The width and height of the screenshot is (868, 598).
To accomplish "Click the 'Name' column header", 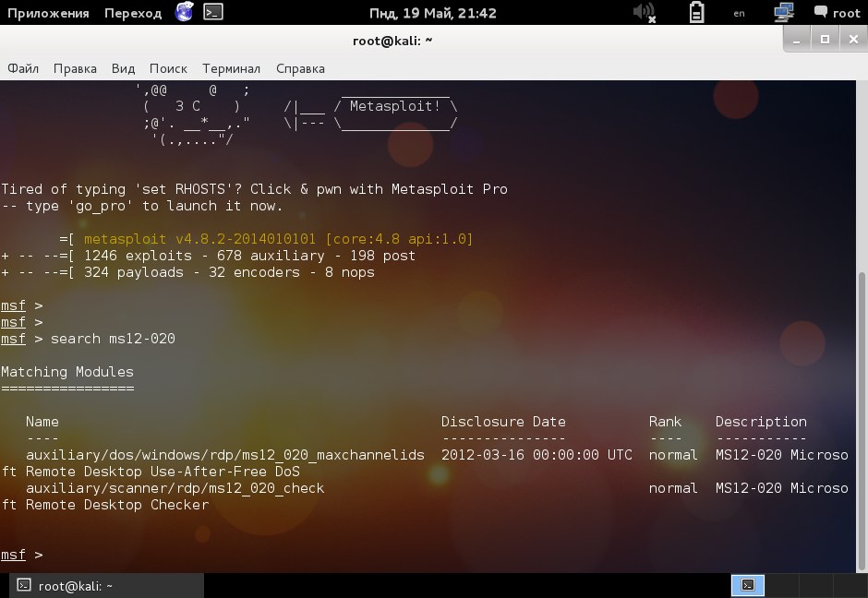I will [42, 422].
